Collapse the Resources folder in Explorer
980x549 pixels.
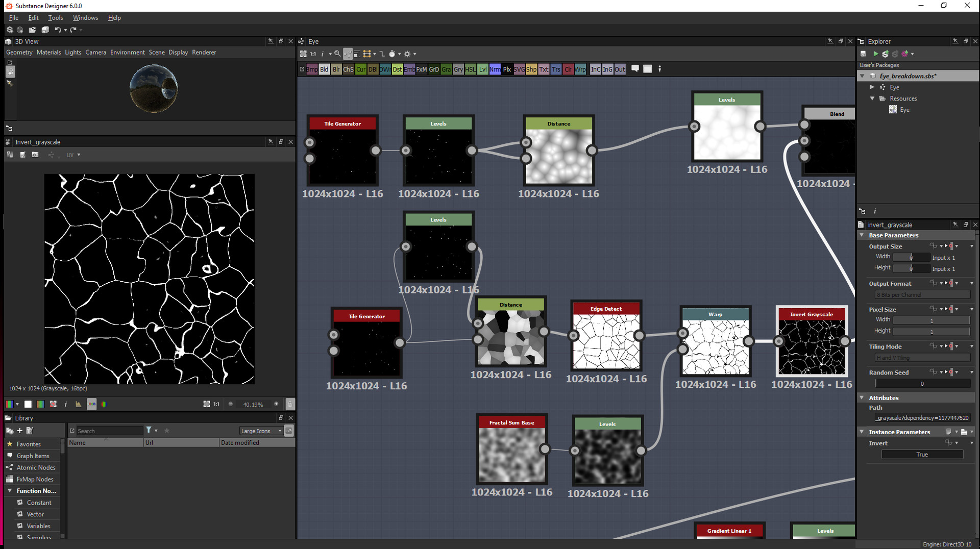click(872, 98)
